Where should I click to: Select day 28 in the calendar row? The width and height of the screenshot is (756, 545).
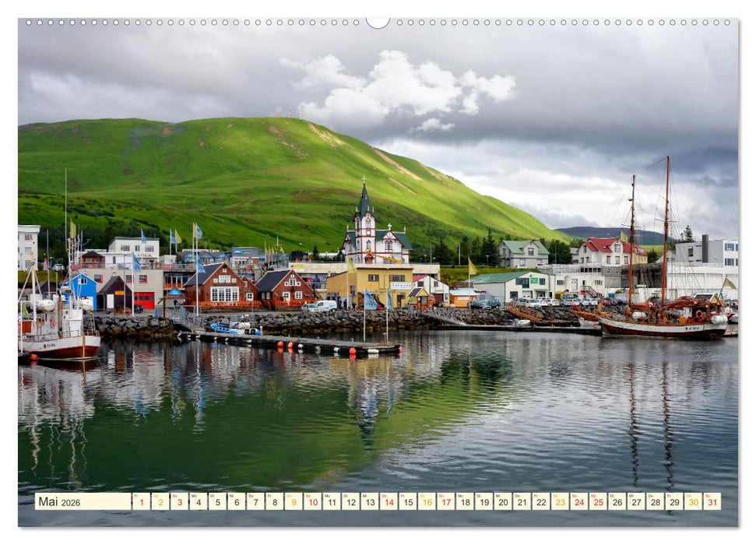point(655,501)
